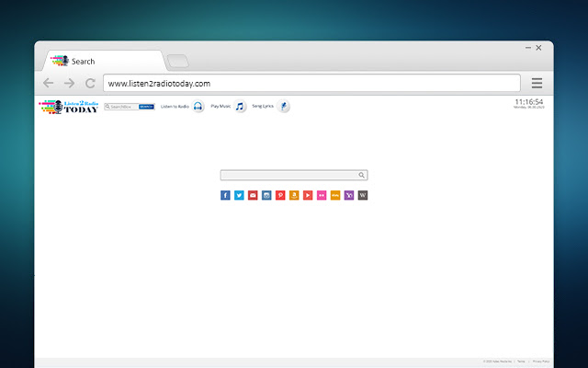
Task: Click the browser back arrow
Action: click(49, 83)
